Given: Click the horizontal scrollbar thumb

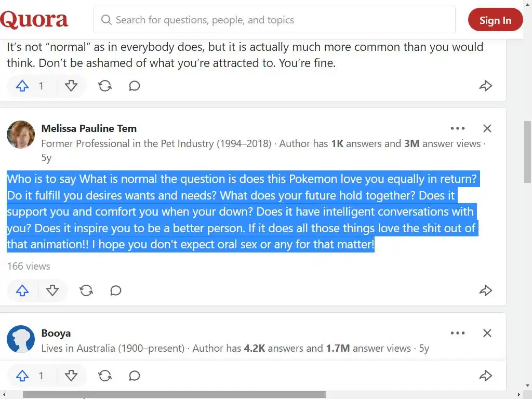Looking at the screenshot, I should 174,395.
